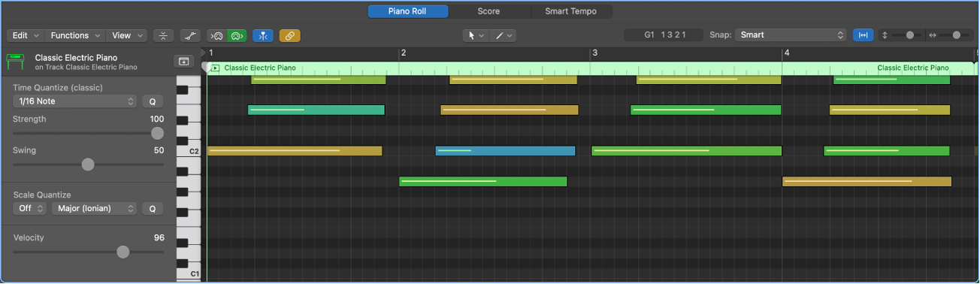Toggle Collapse Mode in the toolbar

(164, 35)
